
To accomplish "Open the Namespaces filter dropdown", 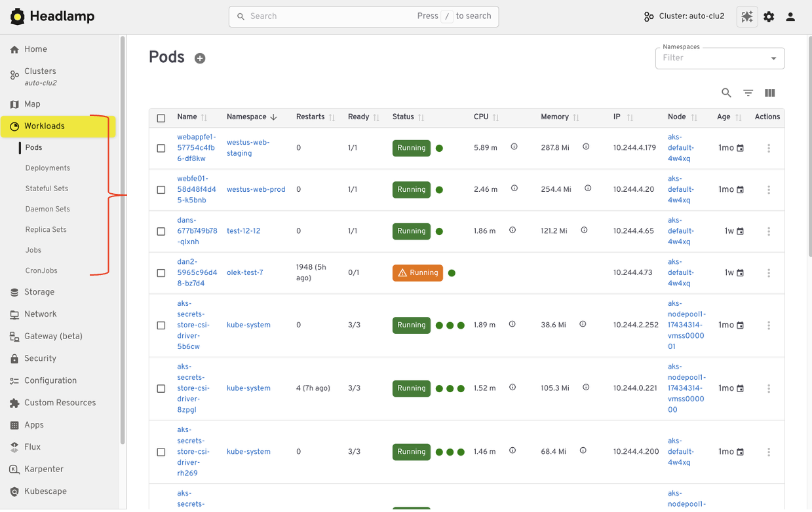I will (720, 58).
